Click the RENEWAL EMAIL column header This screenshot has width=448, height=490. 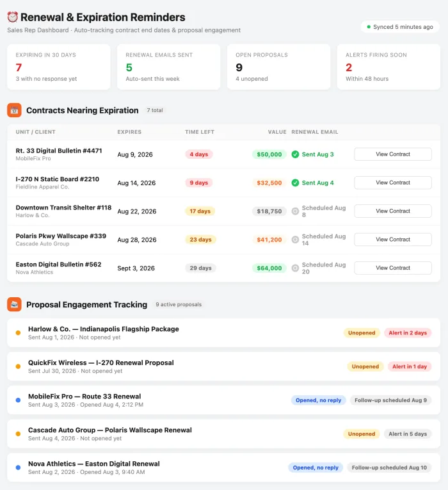click(315, 132)
